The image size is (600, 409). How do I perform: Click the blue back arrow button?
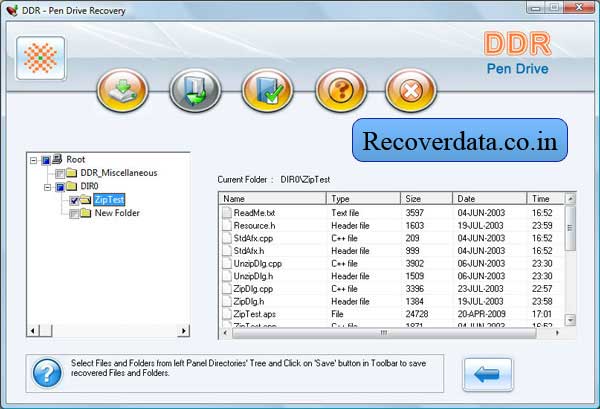(488, 375)
